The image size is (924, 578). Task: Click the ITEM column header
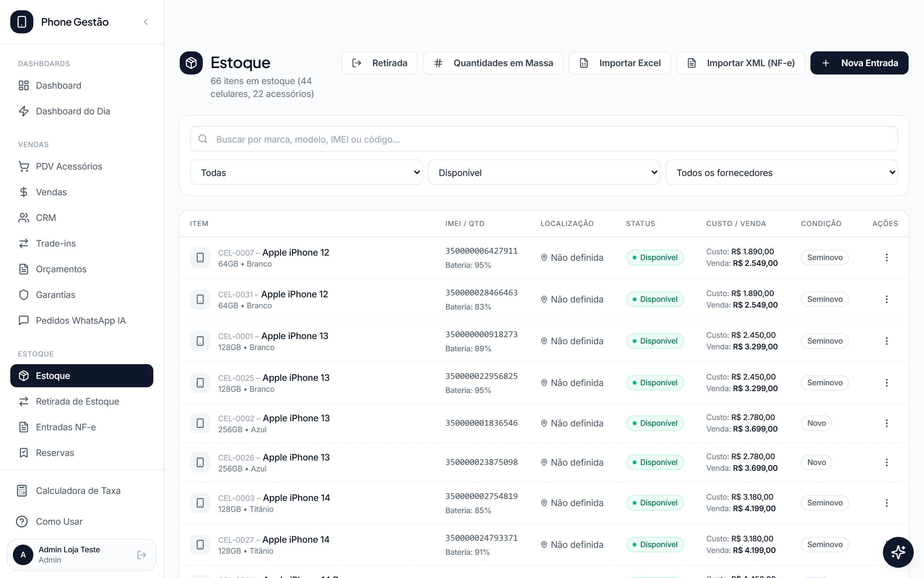point(199,223)
